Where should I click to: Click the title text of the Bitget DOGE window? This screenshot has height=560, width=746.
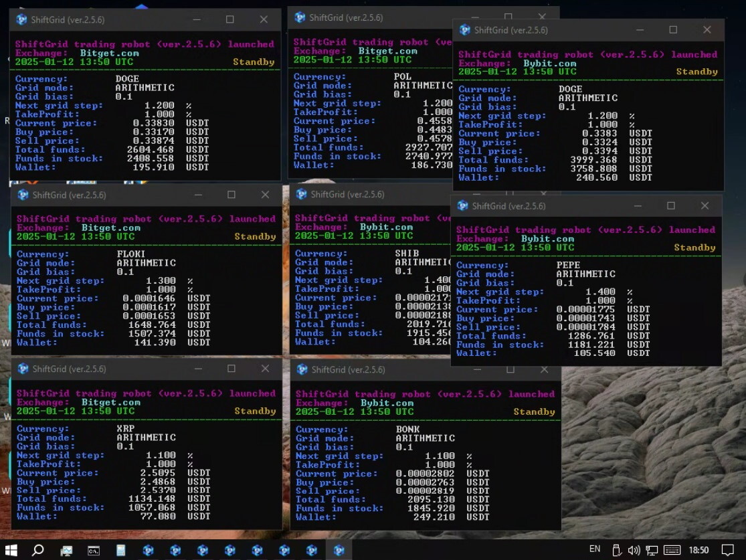(x=68, y=20)
